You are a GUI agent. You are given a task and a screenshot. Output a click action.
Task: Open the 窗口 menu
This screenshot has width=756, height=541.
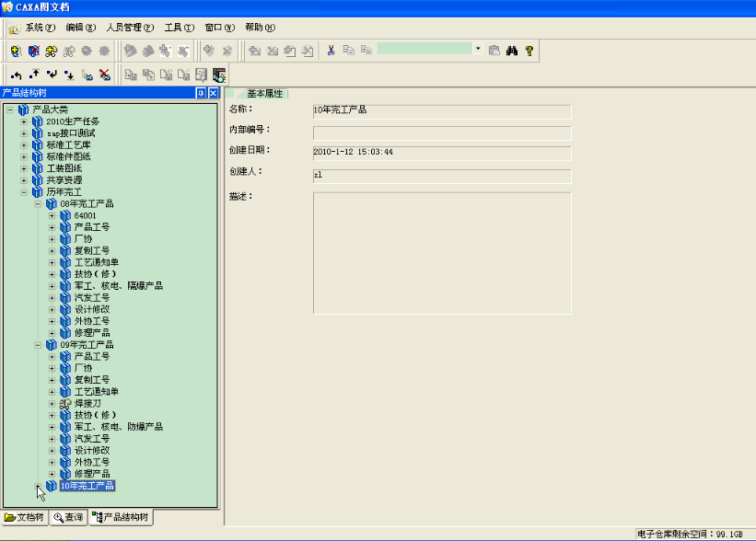pos(219,28)
